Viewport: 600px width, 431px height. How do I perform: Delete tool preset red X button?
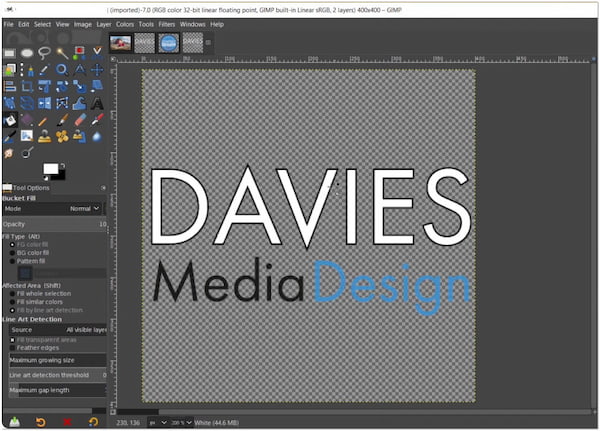point(67,422)
